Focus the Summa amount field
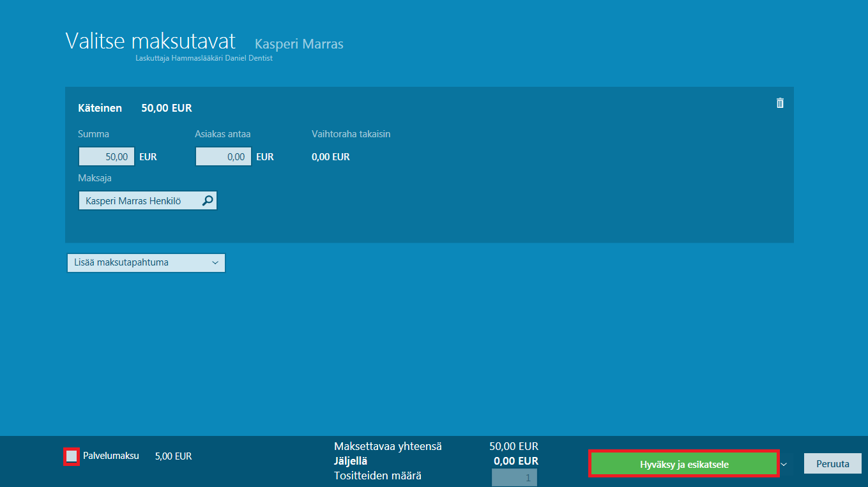The height and width of the screenshot is (487, 868). tap(107, 156)
